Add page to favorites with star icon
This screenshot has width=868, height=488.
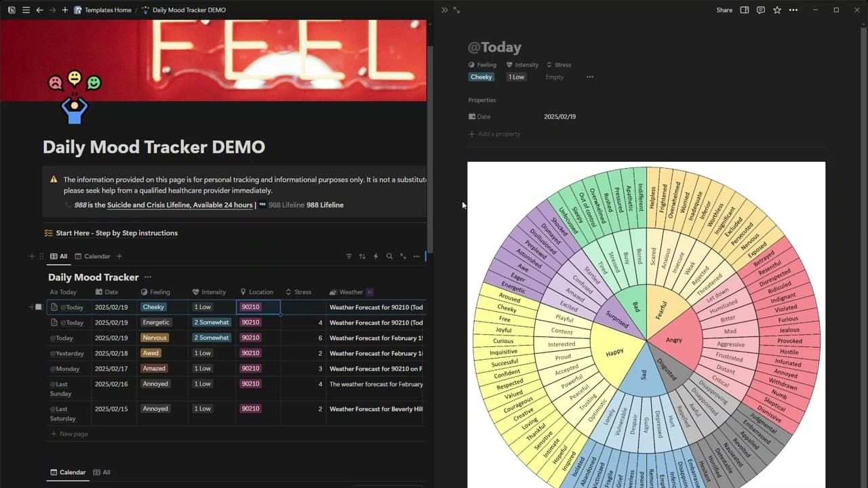(x=777, y=10)
